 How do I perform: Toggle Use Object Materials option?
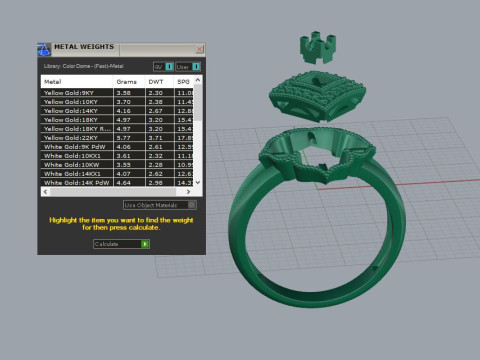coord(160,205)
